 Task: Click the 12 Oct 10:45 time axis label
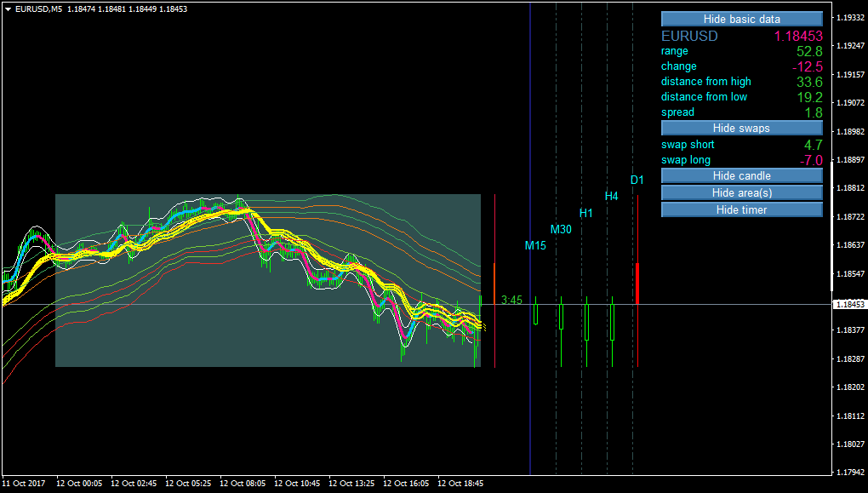pyautogui.click(x=297, y=483)
